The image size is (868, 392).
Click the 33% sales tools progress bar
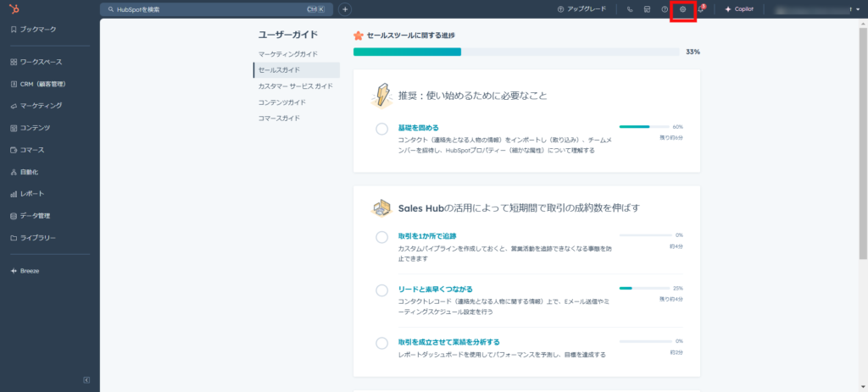tap(516, 52)
